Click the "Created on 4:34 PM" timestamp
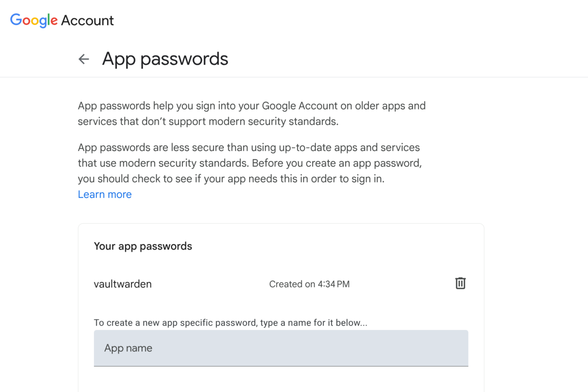The height and width of the screenshot is (392, 588). 309,284
